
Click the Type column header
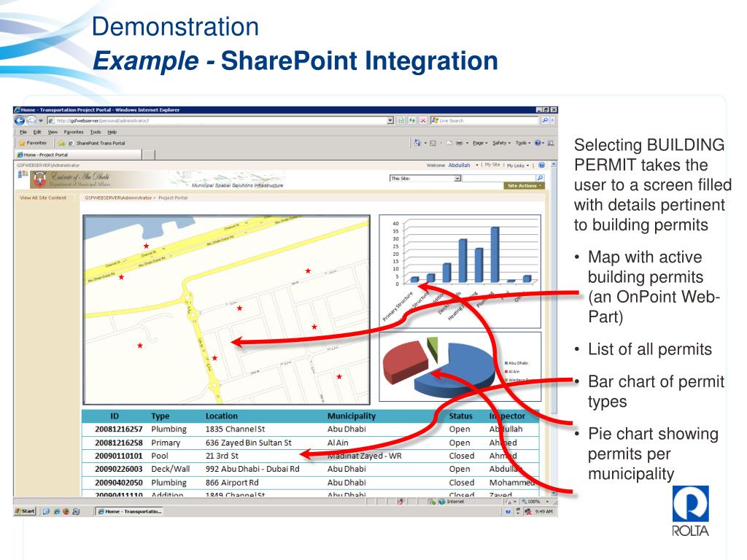(x=160, y=416)
